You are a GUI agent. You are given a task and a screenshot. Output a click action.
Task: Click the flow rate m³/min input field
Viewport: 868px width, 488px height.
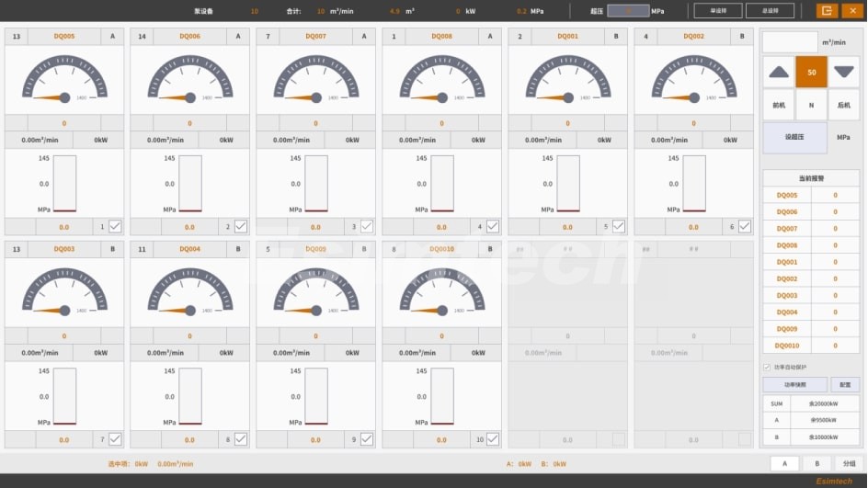tap(790, 42)
